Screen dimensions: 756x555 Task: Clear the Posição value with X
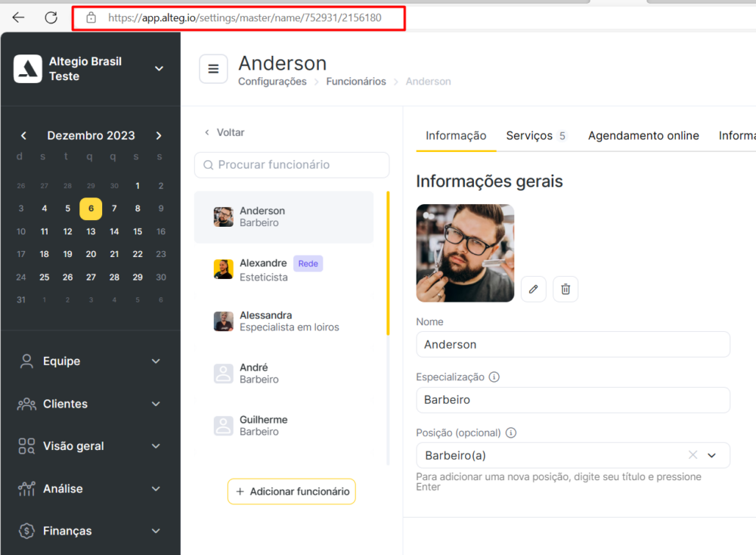(692, 454)
